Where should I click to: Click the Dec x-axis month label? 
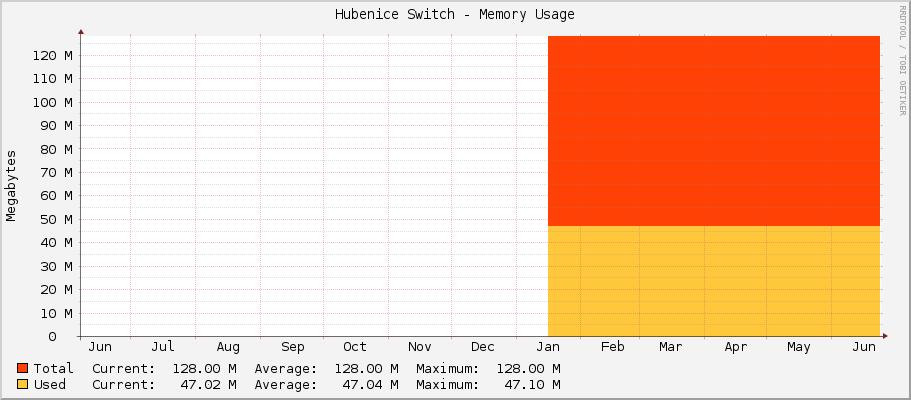483,347
